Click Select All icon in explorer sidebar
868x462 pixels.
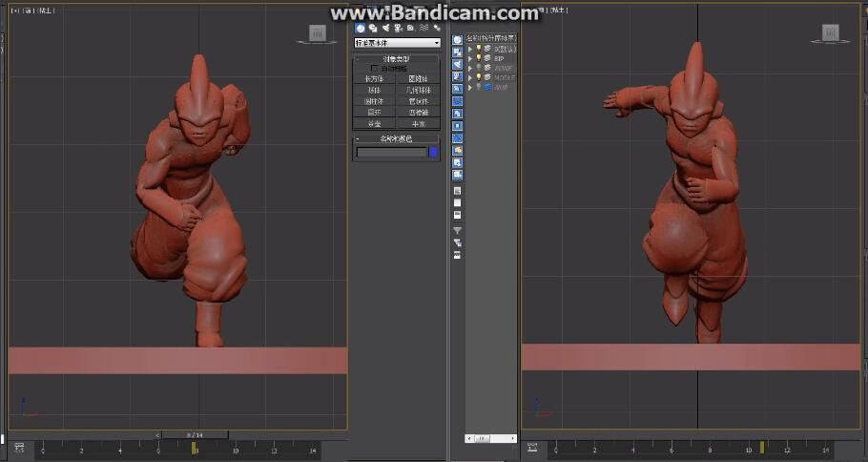click(x=457, y=191)
